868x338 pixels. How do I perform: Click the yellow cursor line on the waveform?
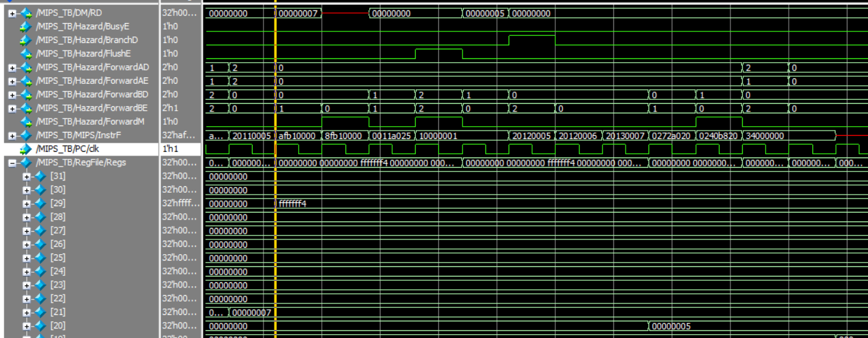point(275,169)
